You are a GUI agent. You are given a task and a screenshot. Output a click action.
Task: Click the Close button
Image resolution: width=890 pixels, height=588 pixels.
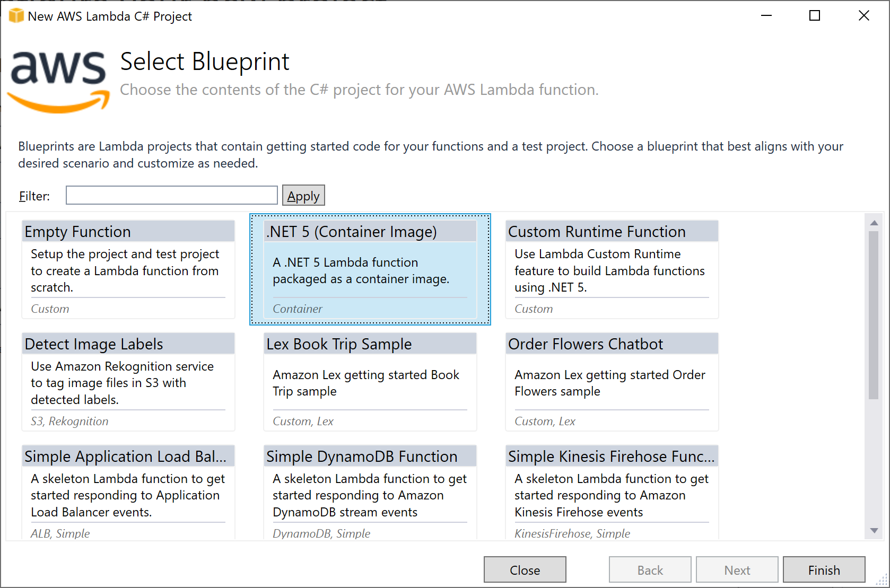tap(525, 570)
